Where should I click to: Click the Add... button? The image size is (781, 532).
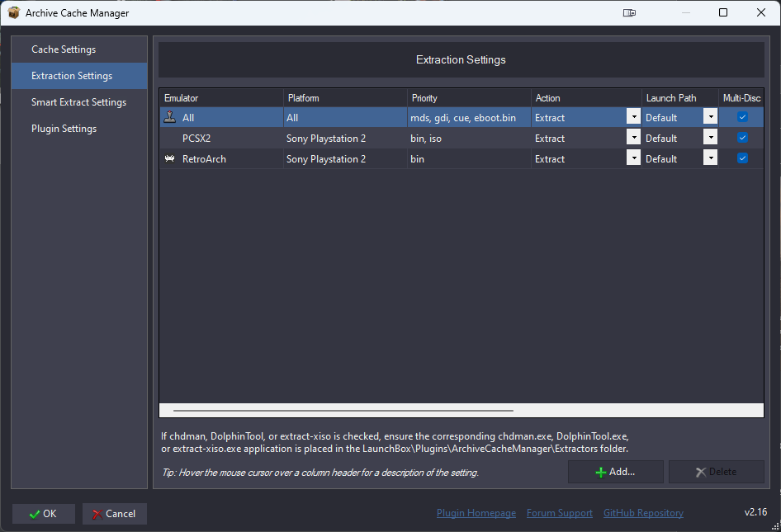point(616,472)
